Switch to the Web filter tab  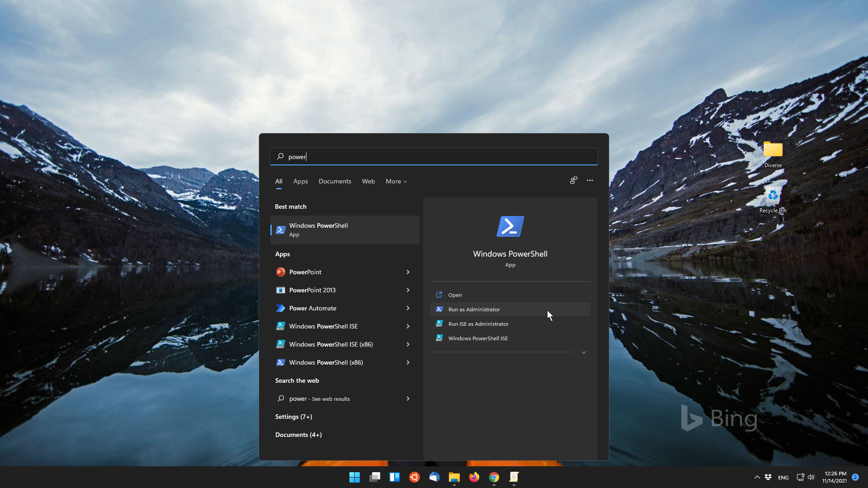pos(368,181)
